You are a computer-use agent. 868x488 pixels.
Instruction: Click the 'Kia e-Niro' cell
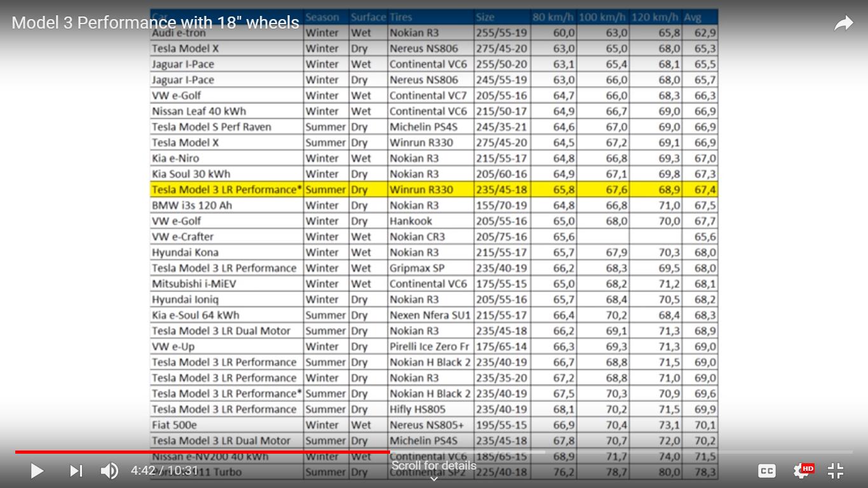click(x=227, y=158)
